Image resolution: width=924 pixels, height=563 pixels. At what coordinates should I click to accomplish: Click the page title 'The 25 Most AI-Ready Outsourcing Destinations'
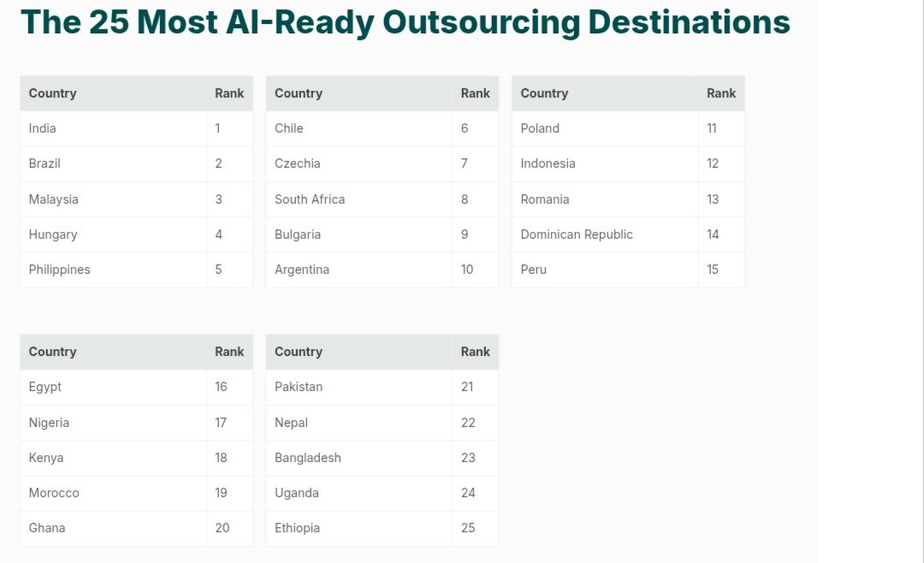[406, 23]
